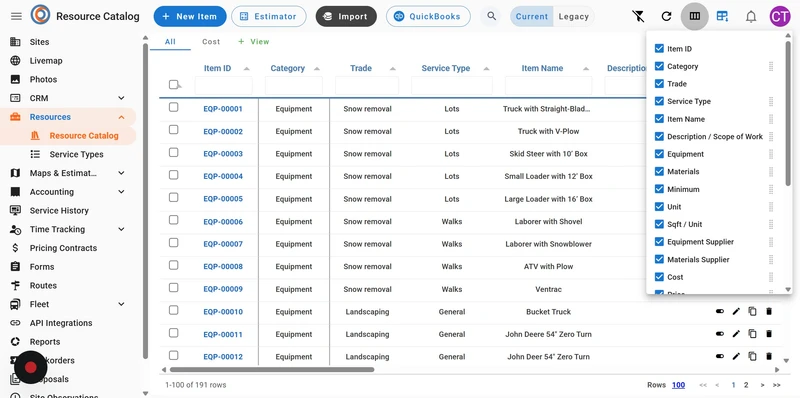Expand the Maps & Estimat... section
800x398 pixels.
[121, 173]
